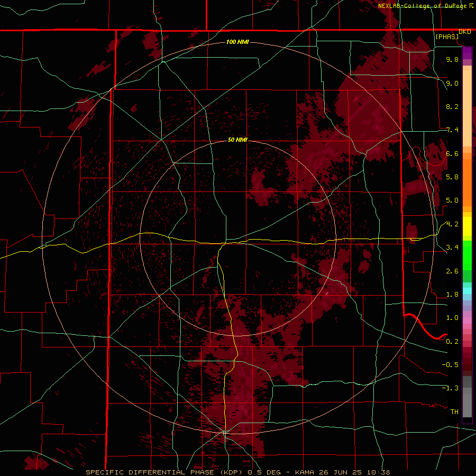Pick the pink segment of the color bar

(x=467, y=321)
